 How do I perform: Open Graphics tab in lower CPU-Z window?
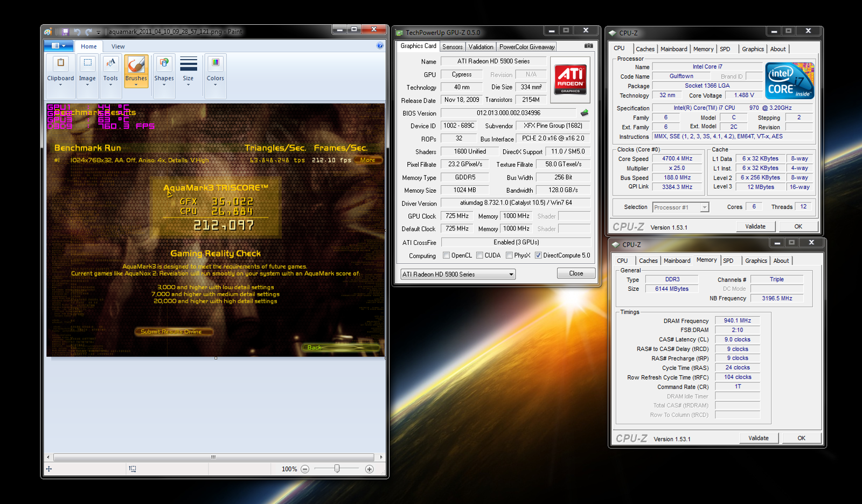756,261
